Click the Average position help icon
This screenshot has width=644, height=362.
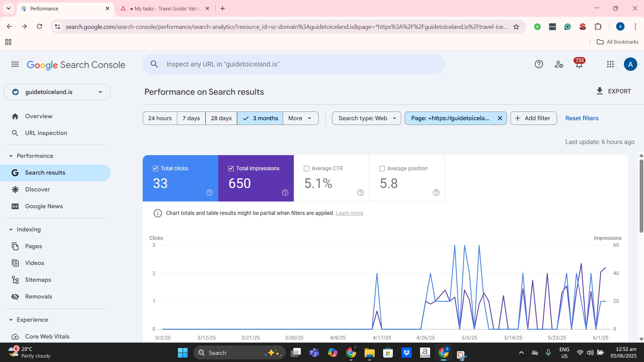point(436,192)
